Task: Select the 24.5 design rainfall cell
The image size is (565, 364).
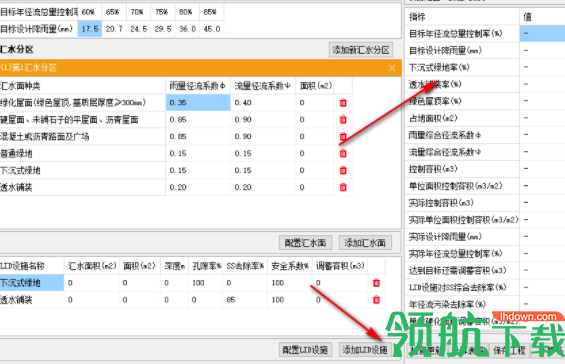Action: click(x=138, y=29)
